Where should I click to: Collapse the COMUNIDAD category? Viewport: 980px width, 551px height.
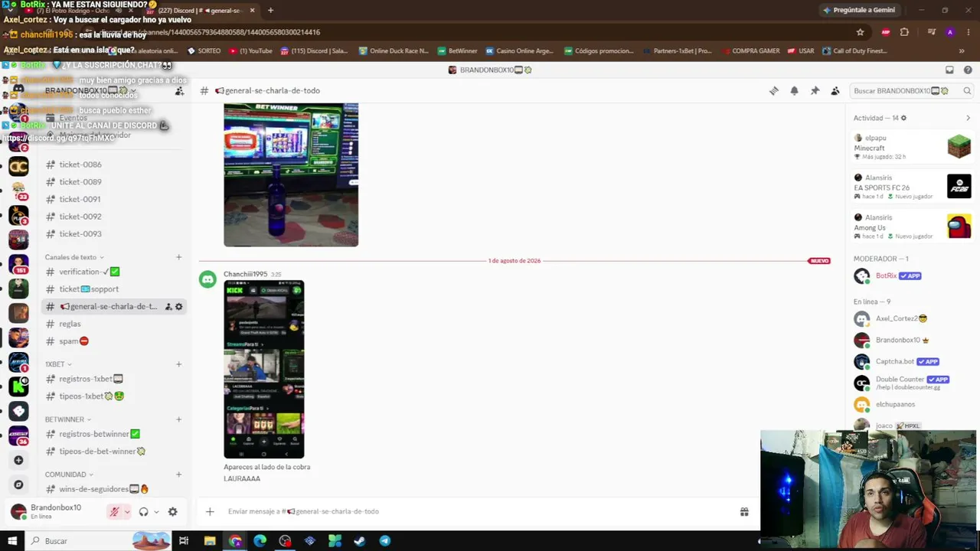click(69, 474)
